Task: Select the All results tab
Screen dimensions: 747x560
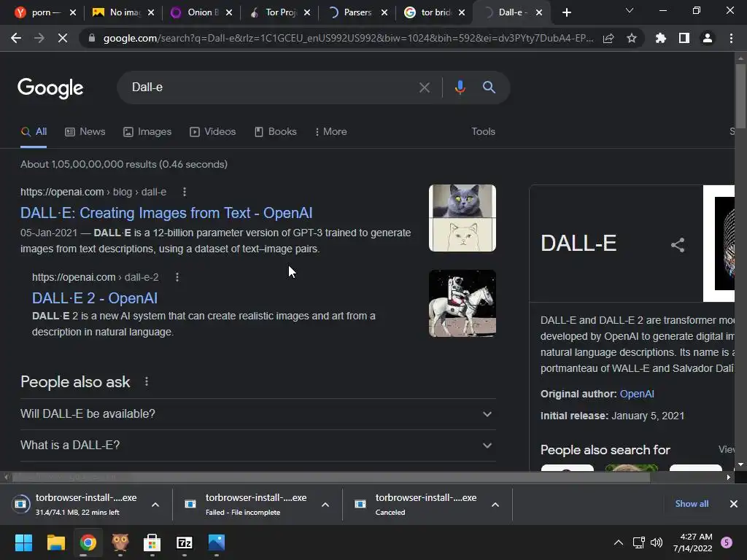Action: pos(34,132)
